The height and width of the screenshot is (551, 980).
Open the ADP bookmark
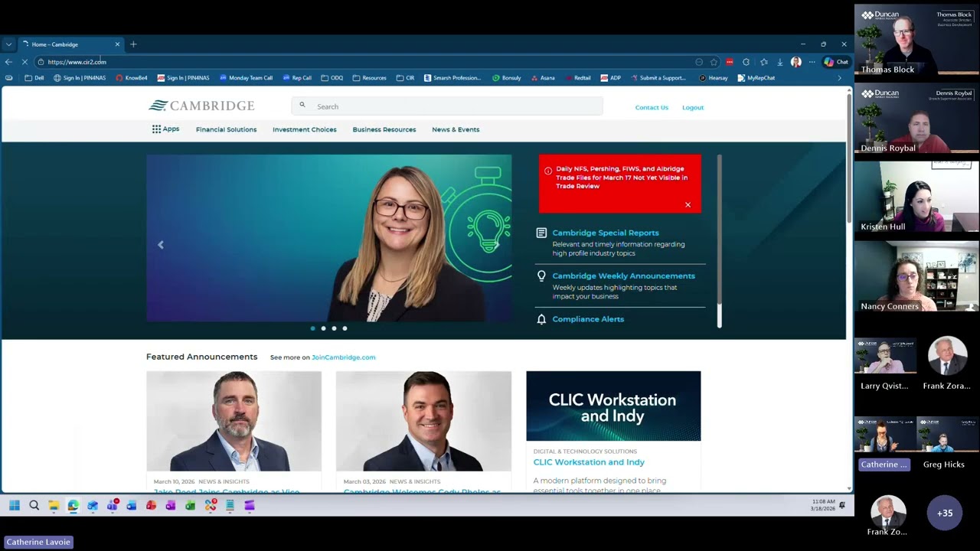tap(611, 78)
